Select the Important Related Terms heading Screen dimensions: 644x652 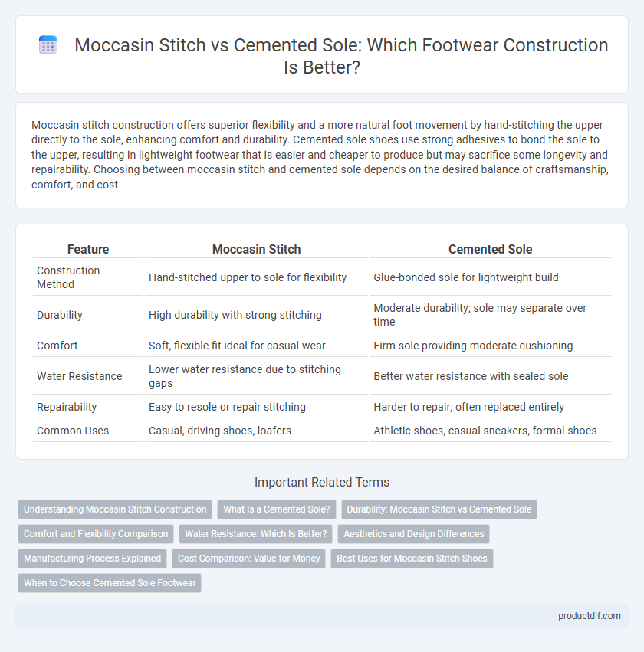pyautogui.click(x=322, y=483)
